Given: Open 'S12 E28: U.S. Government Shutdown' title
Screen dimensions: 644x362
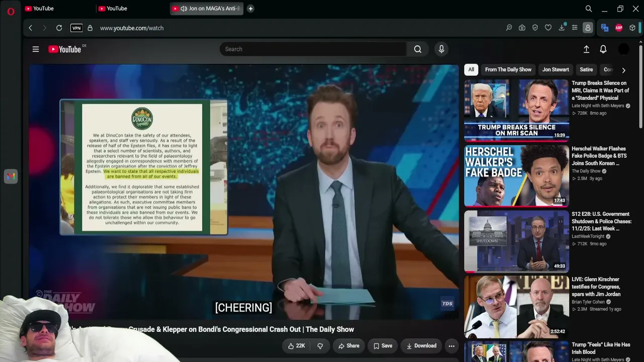Looking at the screenshot, I should point(602,221).
